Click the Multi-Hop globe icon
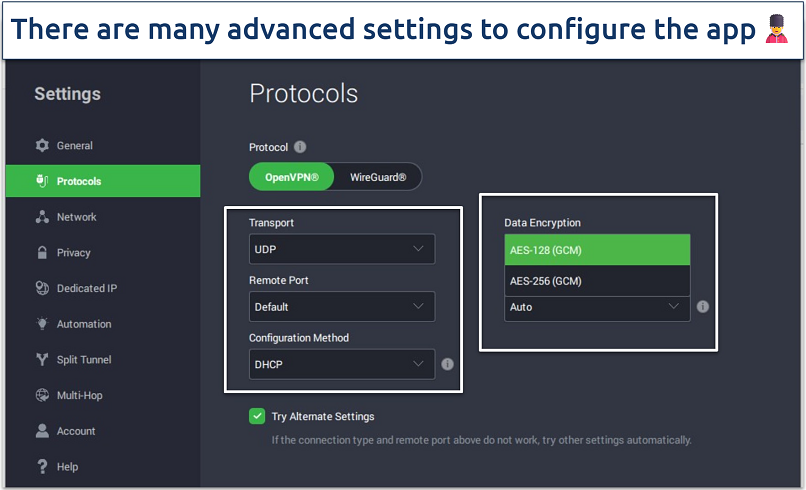Screen dimensions: 806x490 pos(42,395)
